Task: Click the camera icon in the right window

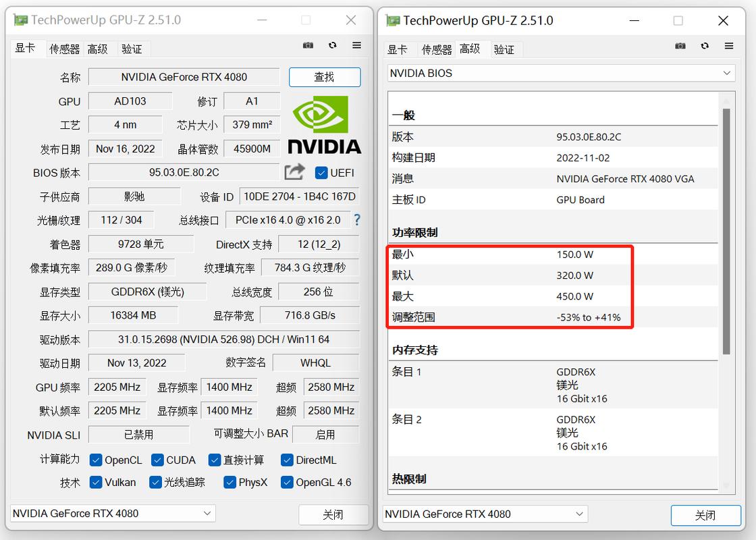Action: tap(680, 46)
